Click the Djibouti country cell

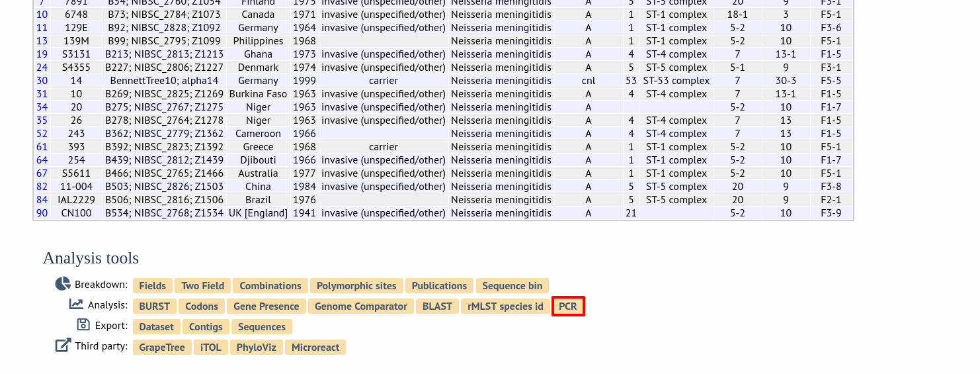click(x=258, y=160)
